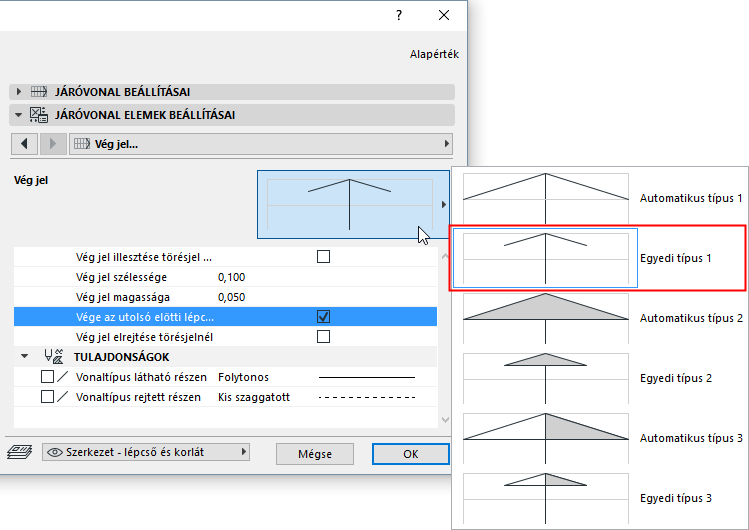Collapse the JÁRÓVONAL ELEMEK BEÁLLÍTÁSAI panel

(19, 115)
